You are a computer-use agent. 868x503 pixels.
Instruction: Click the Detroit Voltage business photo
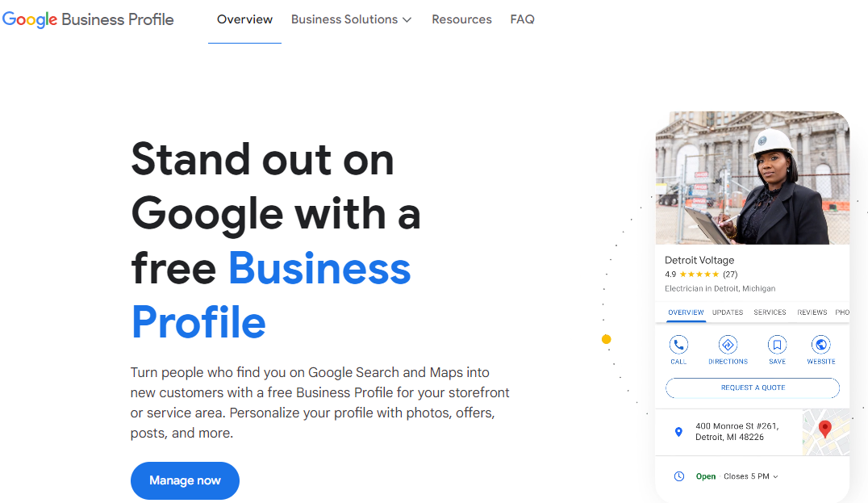(753, 178)
